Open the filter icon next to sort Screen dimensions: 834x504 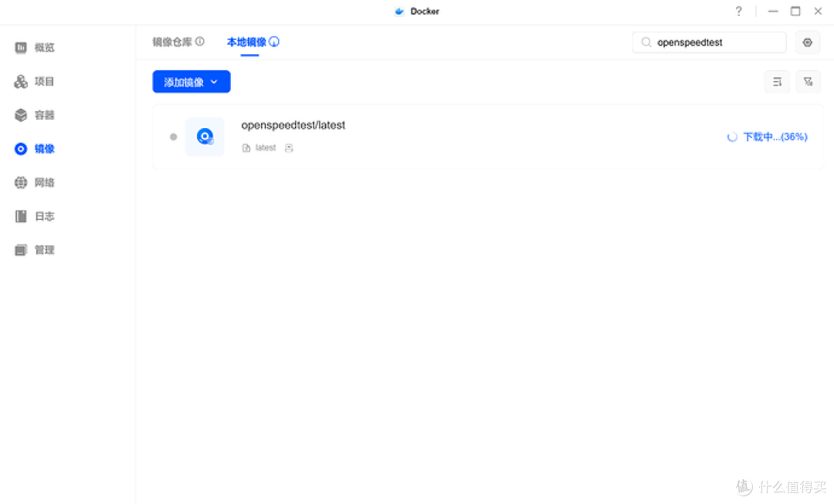[808, 81]
